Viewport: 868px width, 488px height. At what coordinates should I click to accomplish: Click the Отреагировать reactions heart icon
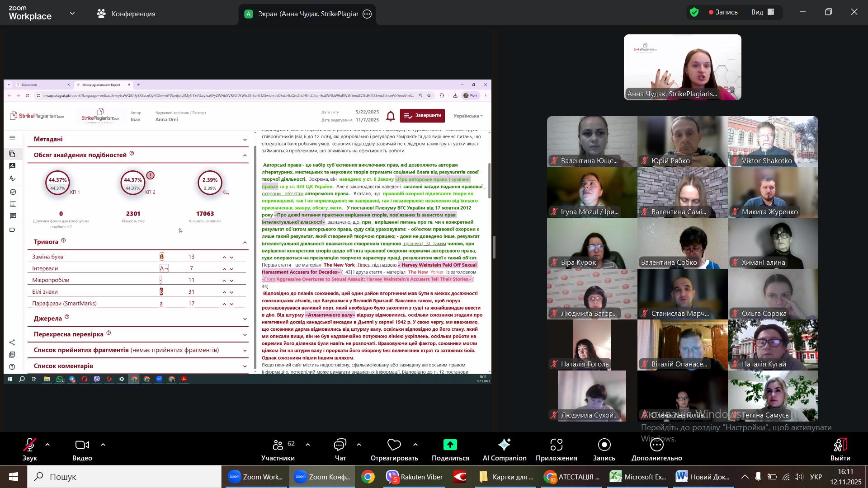[394, 446]
